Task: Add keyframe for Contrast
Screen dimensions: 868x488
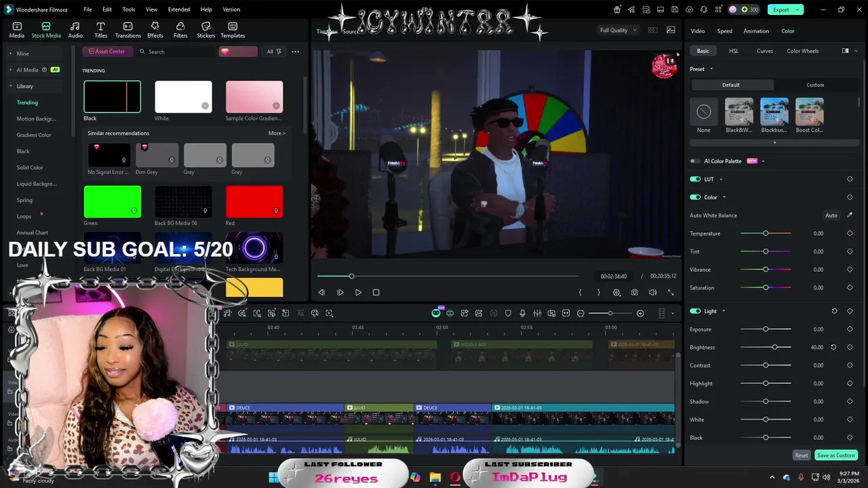Action: (x=850, y=365)
